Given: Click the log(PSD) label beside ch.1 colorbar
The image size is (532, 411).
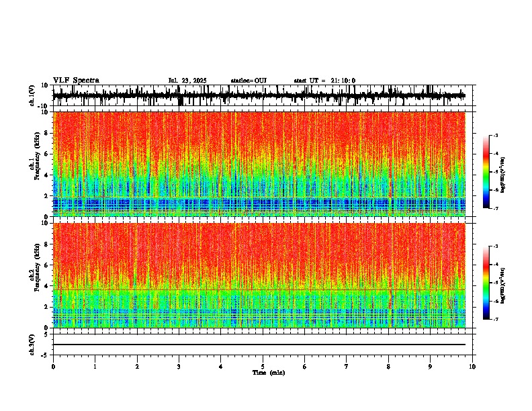Looking at the screenshot, I should point(503,175).
